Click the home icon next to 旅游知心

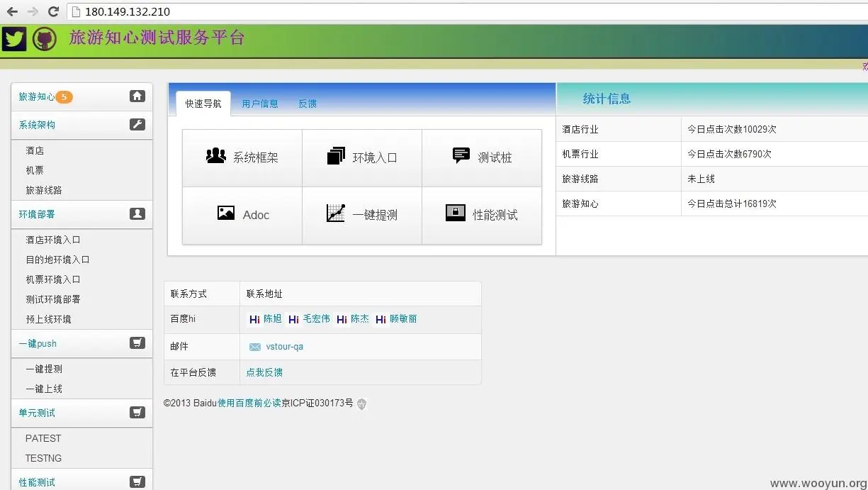137,96
